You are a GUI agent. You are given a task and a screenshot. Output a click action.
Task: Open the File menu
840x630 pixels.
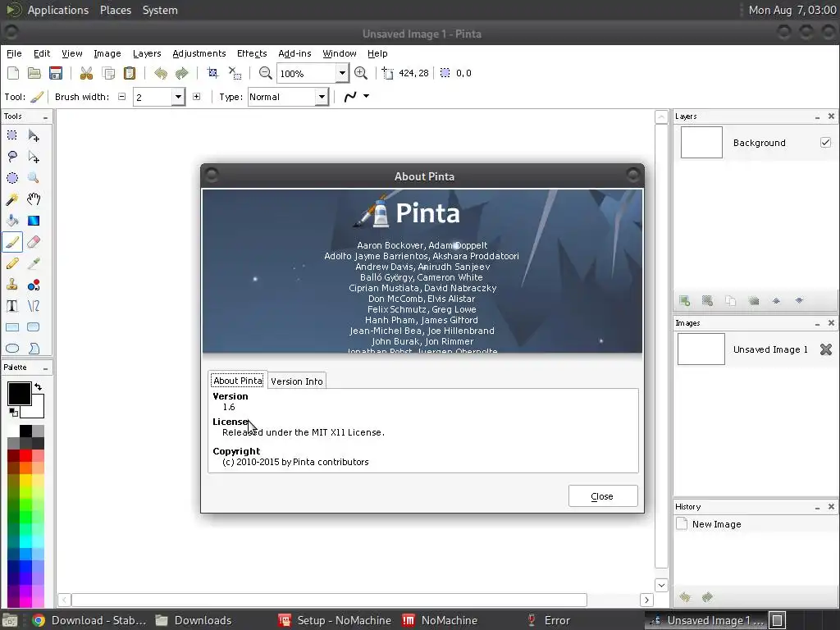pos(14,53)
